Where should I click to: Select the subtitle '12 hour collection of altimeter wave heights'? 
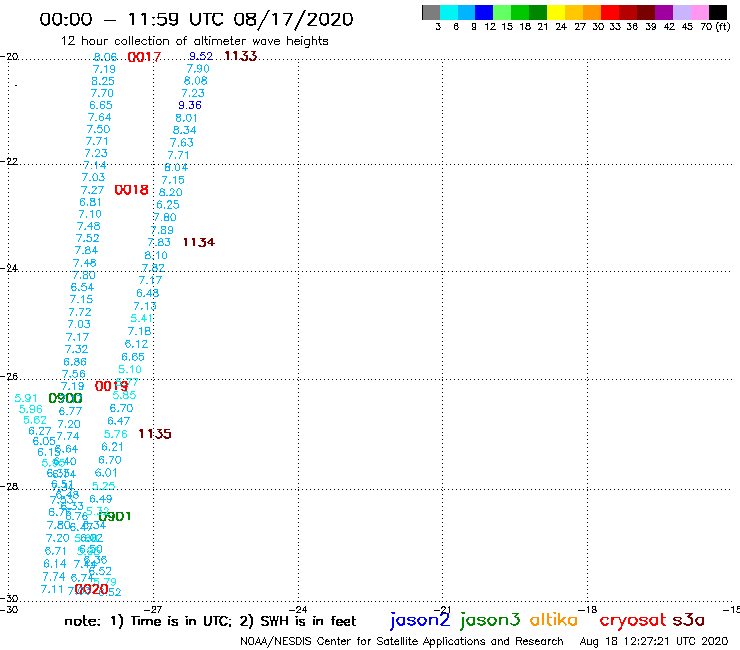tap(194, 41)
